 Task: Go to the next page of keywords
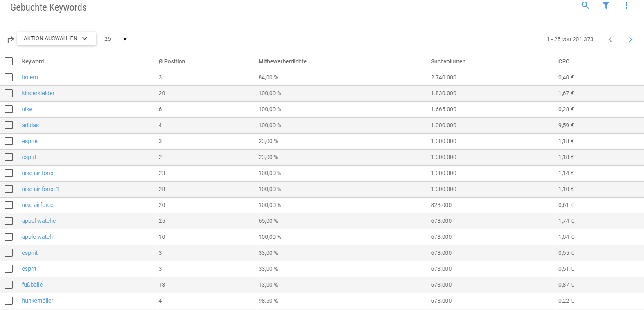[x=630, y=40]
